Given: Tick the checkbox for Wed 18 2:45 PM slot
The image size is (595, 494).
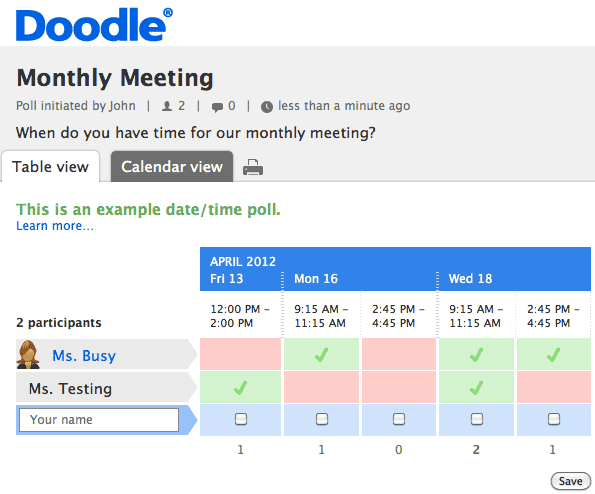Looking at the screenshot, I should (x=554, y=419).
